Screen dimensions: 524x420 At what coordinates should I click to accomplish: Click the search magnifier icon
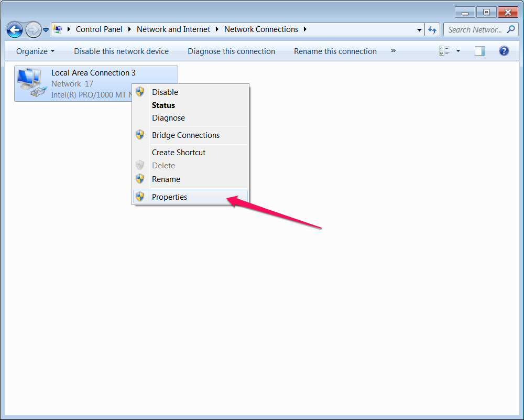click(x=511, y=29)
